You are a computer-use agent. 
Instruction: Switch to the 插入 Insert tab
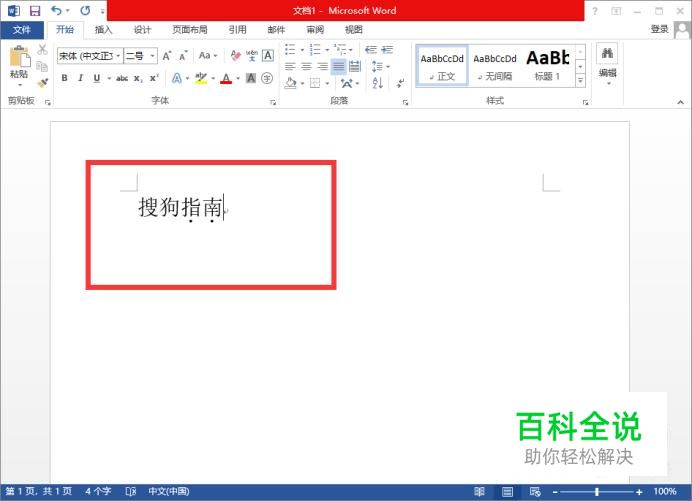(104, 30)
